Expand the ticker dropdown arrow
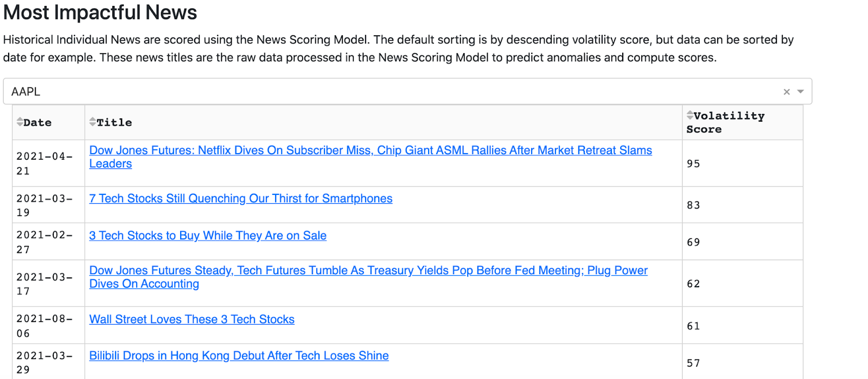The height and width of the screenshot is (379, 868). [800, 92]
